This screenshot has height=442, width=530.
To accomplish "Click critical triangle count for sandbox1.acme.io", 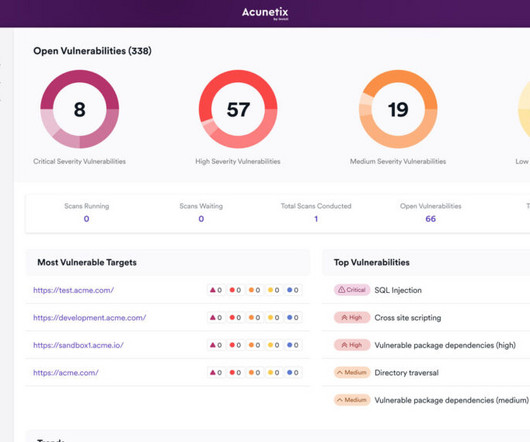I will 216,345.
